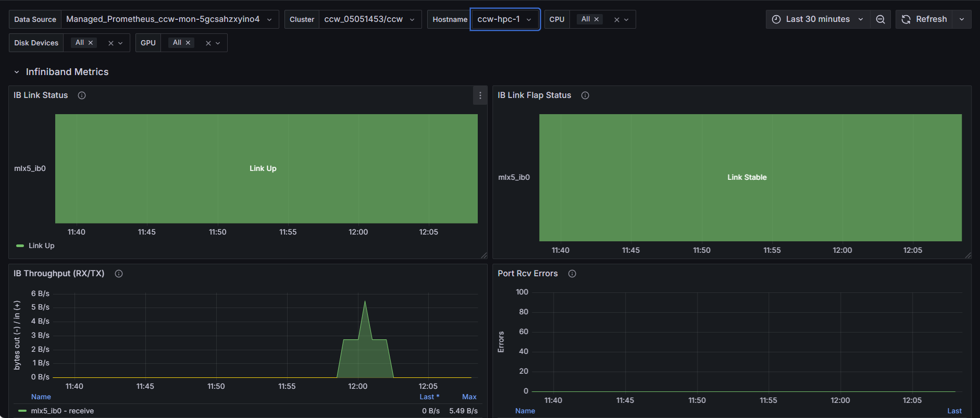This screenshot has height=418, width=980.
Task: Remove the All tag from CPU filter
Action: pyautogui.click(x=597, y=19)
